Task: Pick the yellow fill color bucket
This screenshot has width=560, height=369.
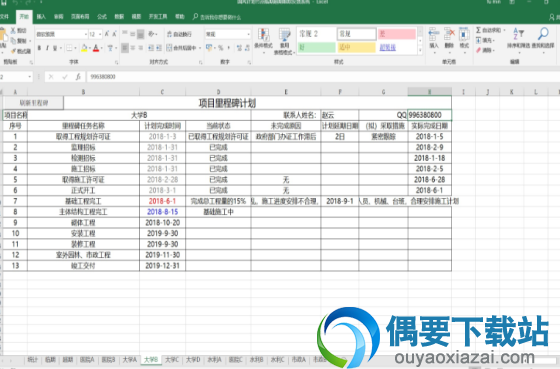Action: pyautogui.click(x=84, y=48)
